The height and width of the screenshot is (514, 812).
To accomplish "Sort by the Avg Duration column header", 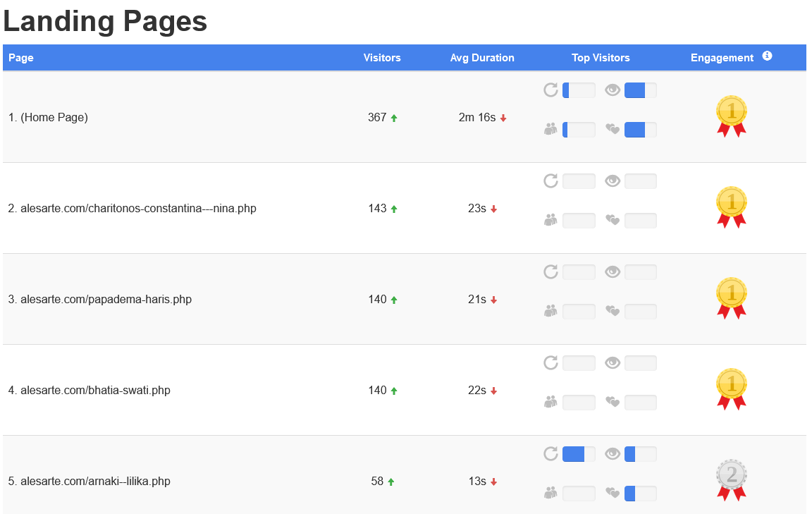I will [482, 58].
